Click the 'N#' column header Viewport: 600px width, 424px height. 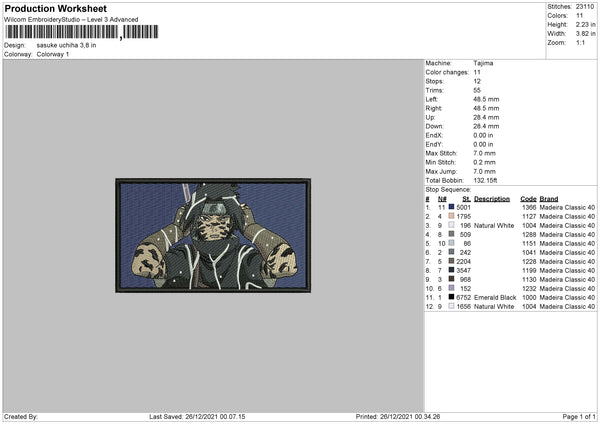tap(442, 199)
